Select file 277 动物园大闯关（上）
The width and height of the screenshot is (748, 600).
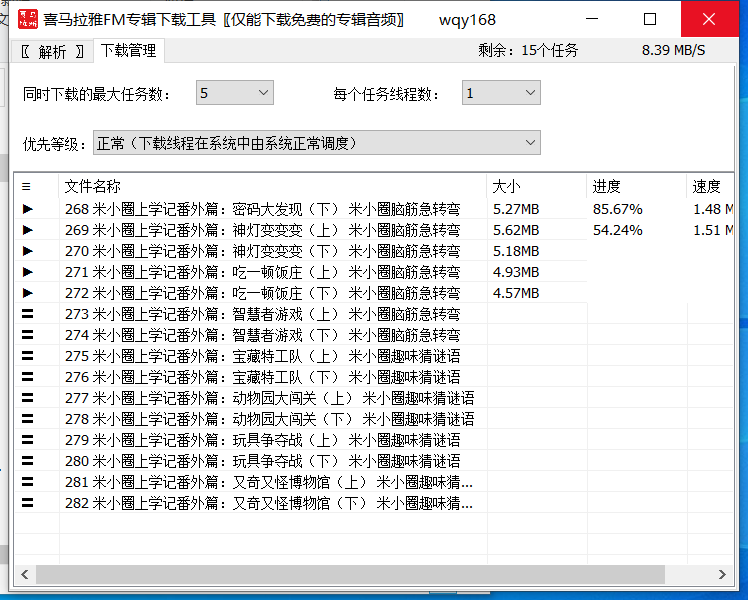pyautogui.click(x=270, y=398)
